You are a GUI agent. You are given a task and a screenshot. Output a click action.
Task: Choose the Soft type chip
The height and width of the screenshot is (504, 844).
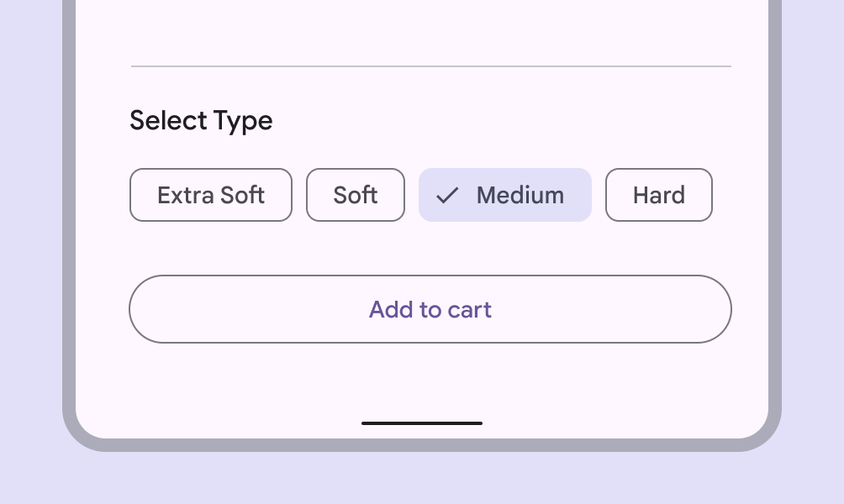pyautogui.click(x=356, y=195)
